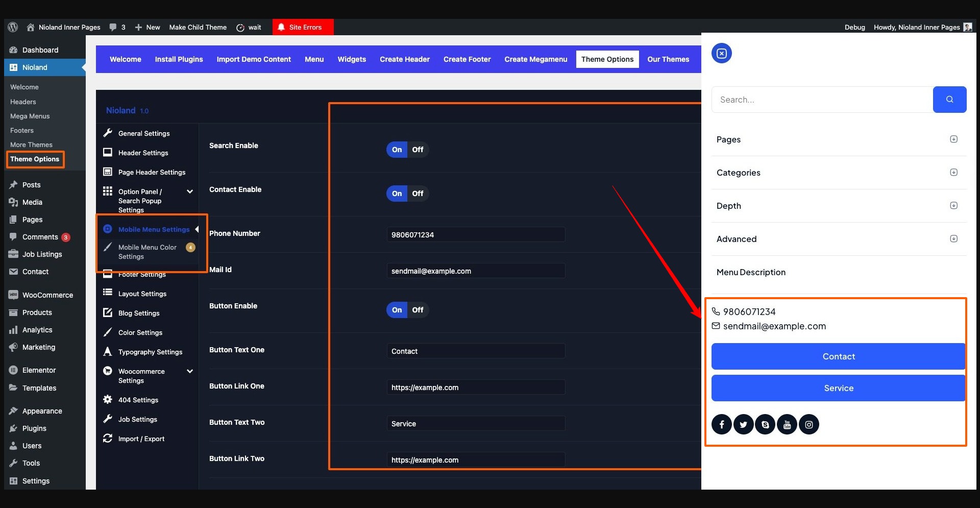The width and height of the screenshot is (980, 508).
Task: Open the WordPress logo menu
Action: 13,27
